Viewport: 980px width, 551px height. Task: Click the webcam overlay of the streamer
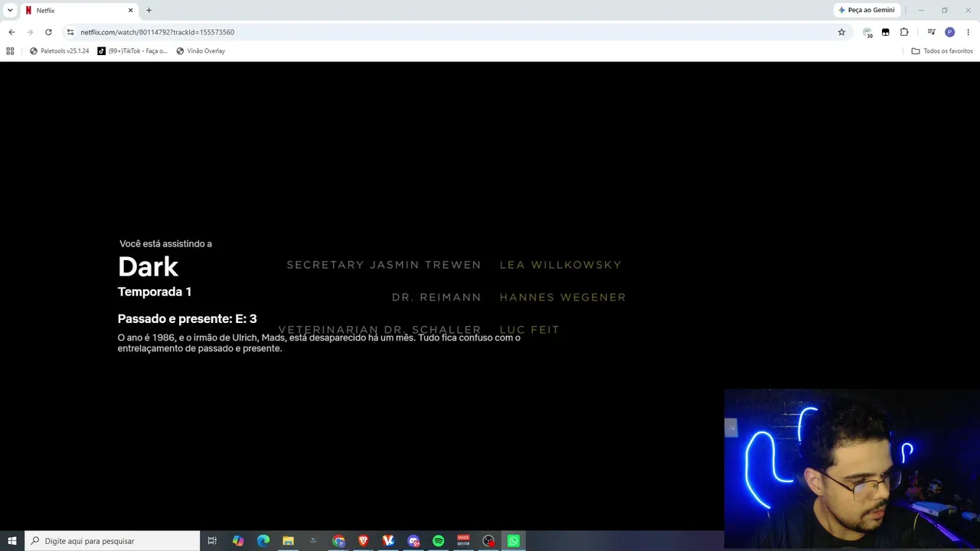tap(852, 468)
